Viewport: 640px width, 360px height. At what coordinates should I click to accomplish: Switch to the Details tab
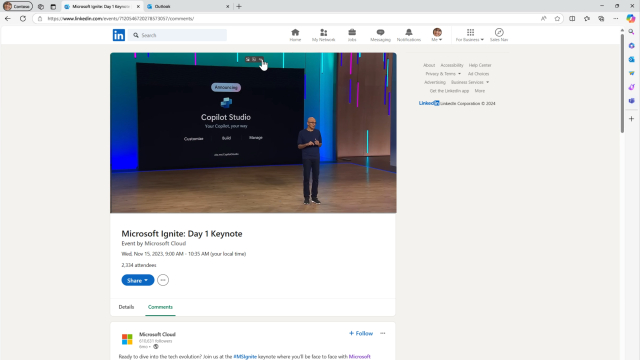126,307
